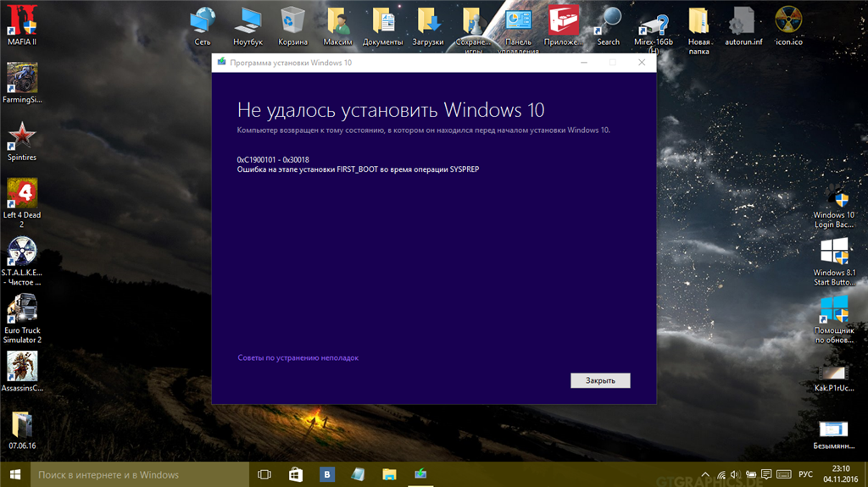Select the Новая папка folder
The image size is (868, 487).
[698, 30]
